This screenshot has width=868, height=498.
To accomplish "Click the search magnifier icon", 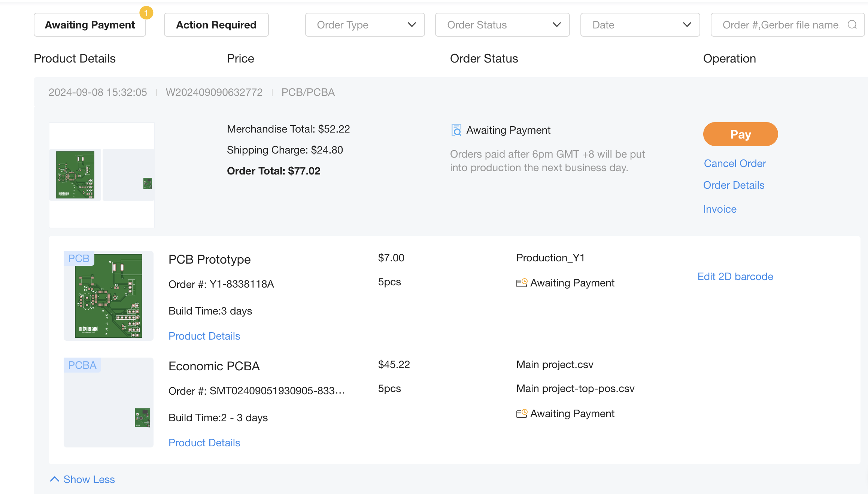I will pyautogui.click(x=852, y=25).
